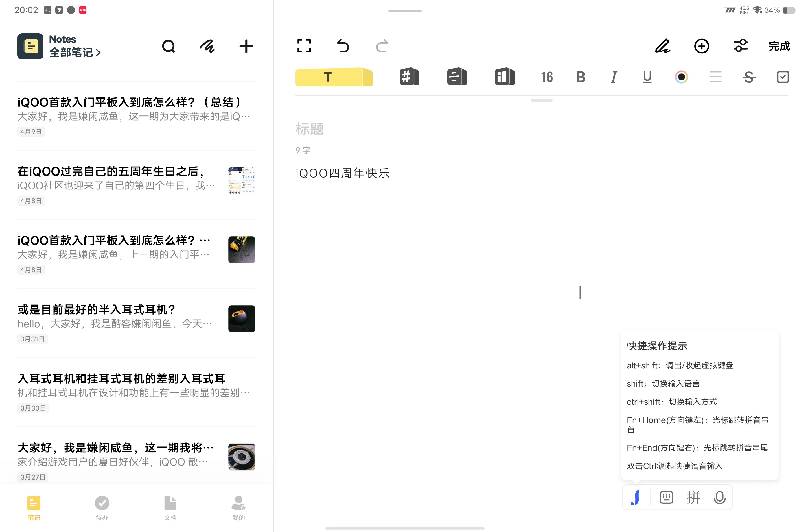Toggle underline formatting

(x=647, y=77)
